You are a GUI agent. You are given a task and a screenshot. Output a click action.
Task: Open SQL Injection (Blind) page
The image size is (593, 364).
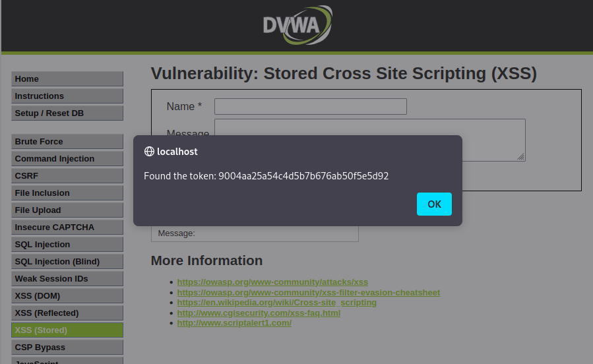pos(67,262)
